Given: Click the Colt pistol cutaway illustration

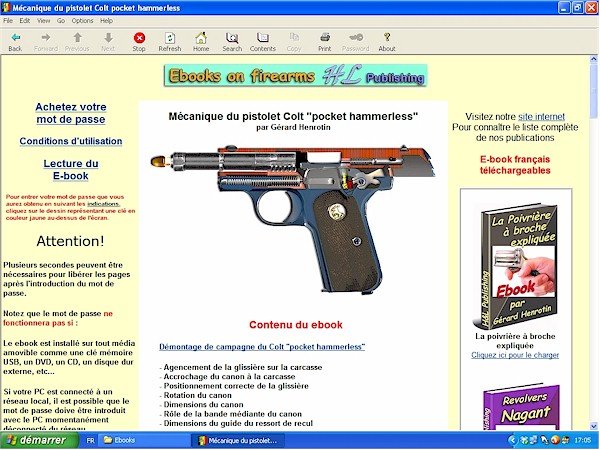Looking at the screenshot, I should [x=293, y=219].
